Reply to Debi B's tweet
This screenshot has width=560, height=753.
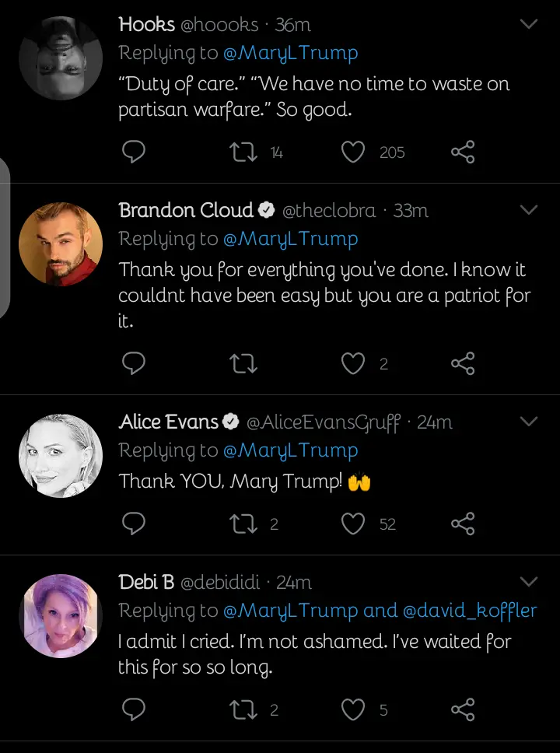pyautogui.click(x=135, y=709)
